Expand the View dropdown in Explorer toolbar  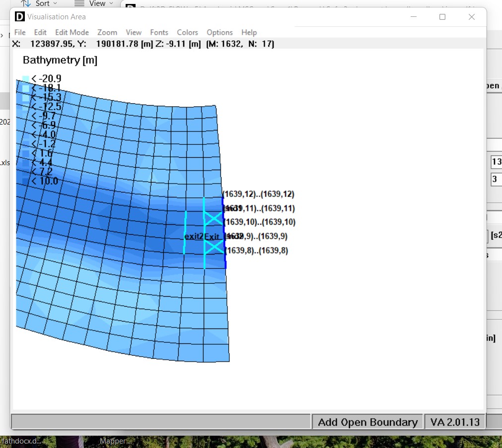94,3
